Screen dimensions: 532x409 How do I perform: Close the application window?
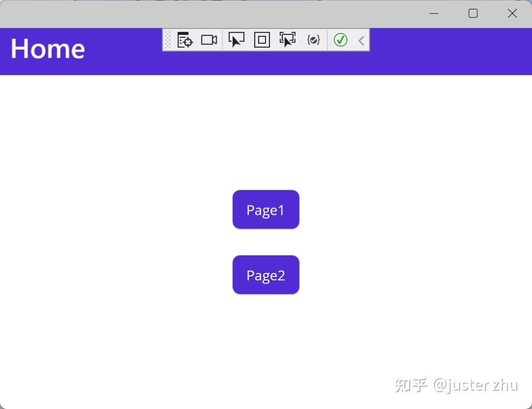(512, 14)
